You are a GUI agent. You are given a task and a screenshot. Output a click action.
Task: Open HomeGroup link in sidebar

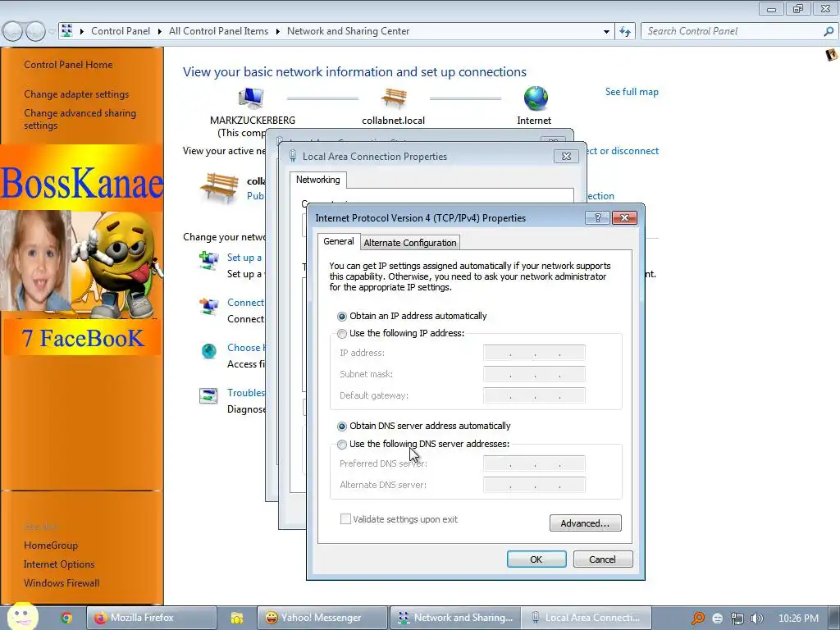[51, 546]
